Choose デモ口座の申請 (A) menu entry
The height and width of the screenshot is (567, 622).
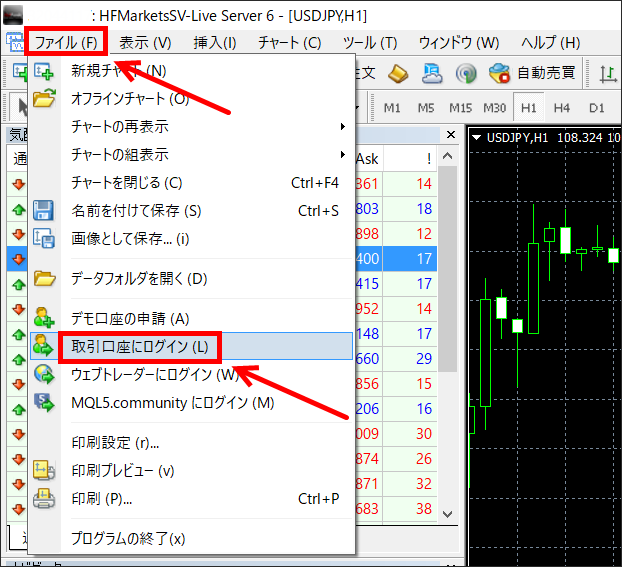[130, 318]
